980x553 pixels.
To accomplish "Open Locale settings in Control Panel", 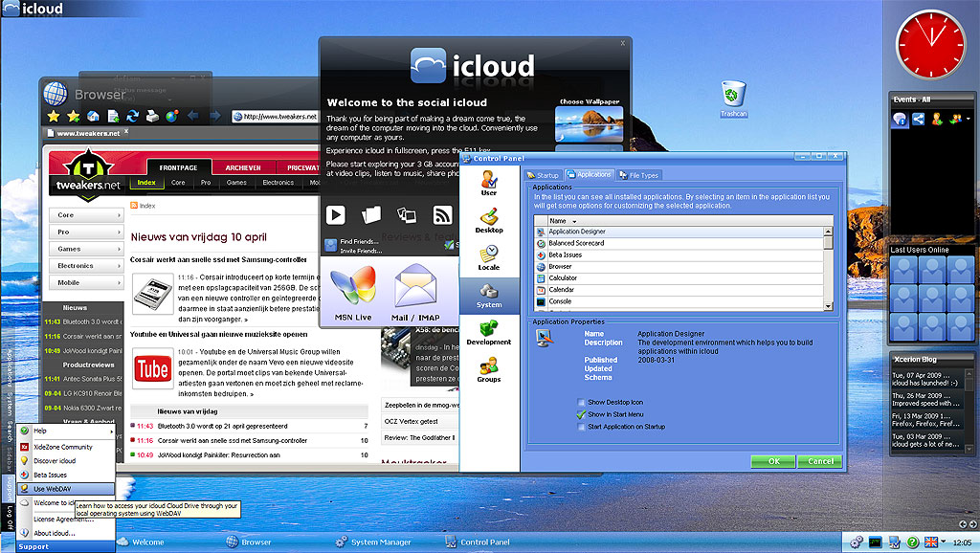I will (489, 257).
